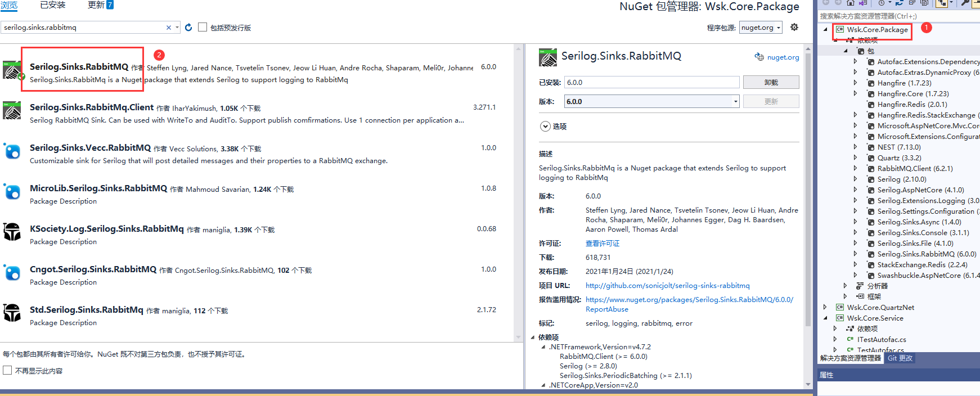Viewport: 980px width, 396px height.
Task: Click the disabled 更新 update button
Action: (771, 101)
